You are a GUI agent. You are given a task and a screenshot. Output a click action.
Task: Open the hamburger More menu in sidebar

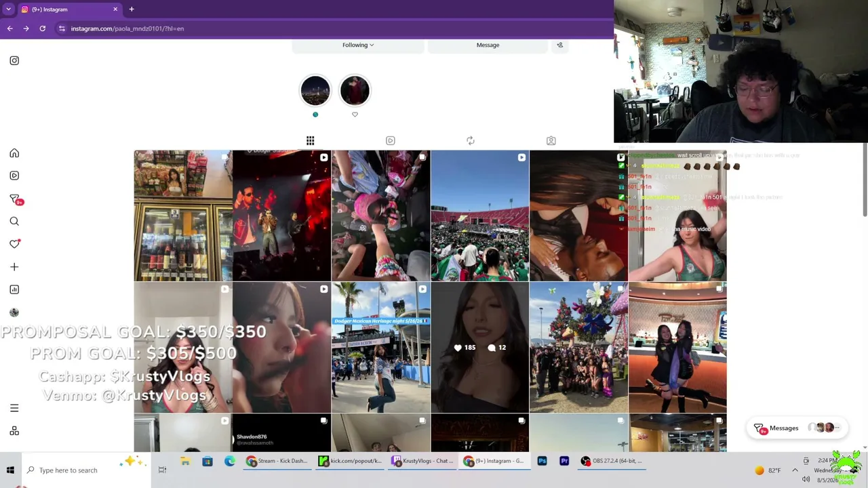[14, 408]
